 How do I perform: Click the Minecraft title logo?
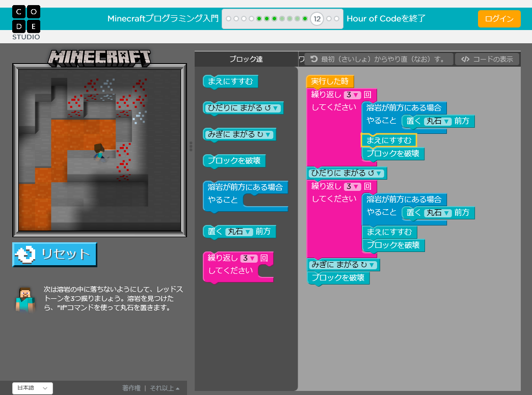point(99,58)
